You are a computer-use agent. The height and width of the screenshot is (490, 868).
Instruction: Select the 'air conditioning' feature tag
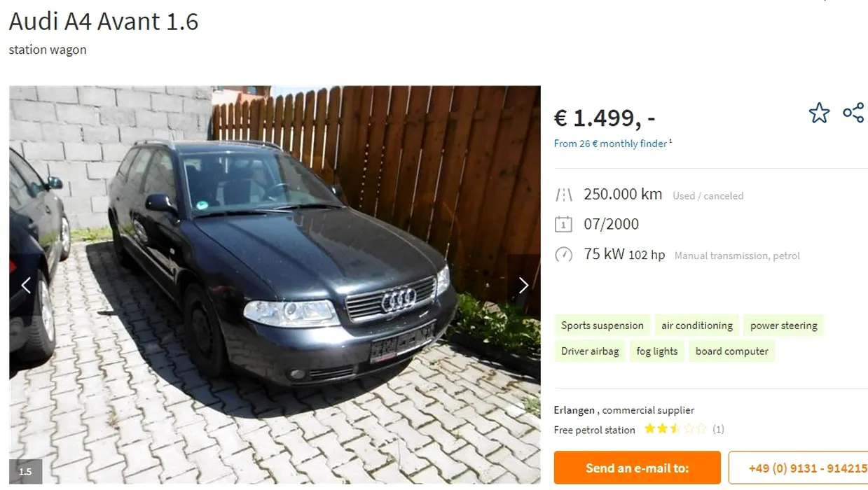(697, 325)
